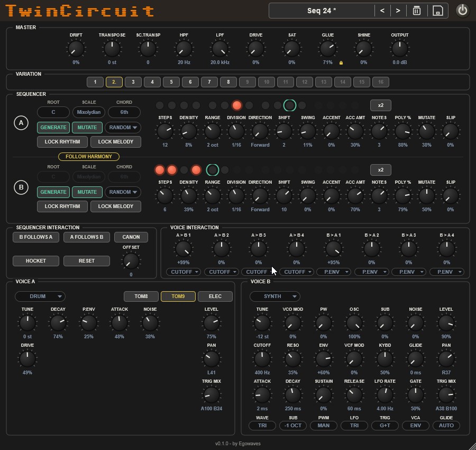476x450 pixels.
Task: Open Sequencer A SCALE Mixolydian selector
Action: click(x=89, y=112)
